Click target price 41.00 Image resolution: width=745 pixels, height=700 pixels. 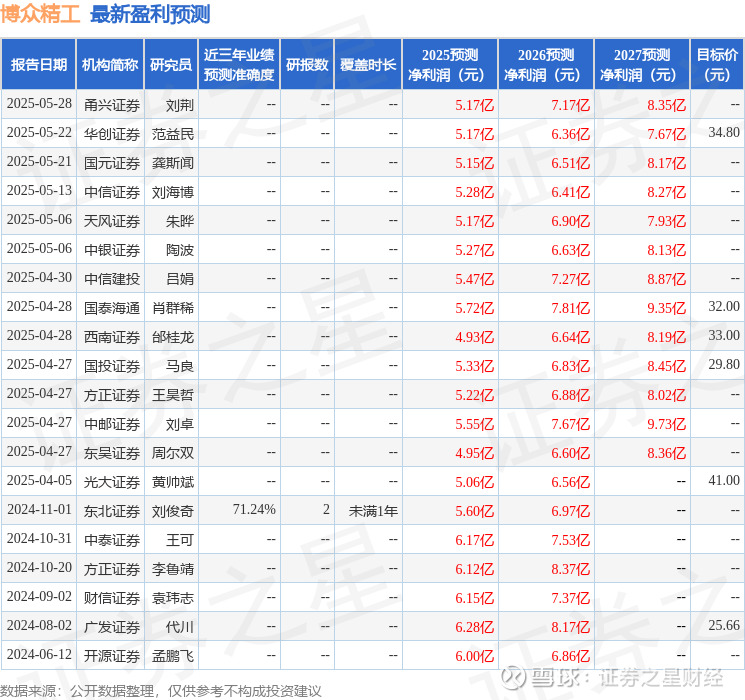(x=724, y=480)
